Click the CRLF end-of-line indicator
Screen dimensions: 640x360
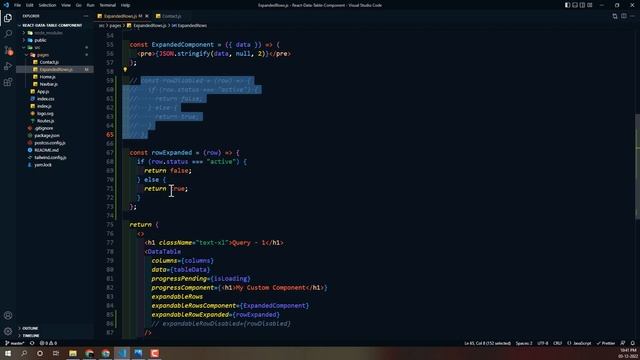pos(558,343)
